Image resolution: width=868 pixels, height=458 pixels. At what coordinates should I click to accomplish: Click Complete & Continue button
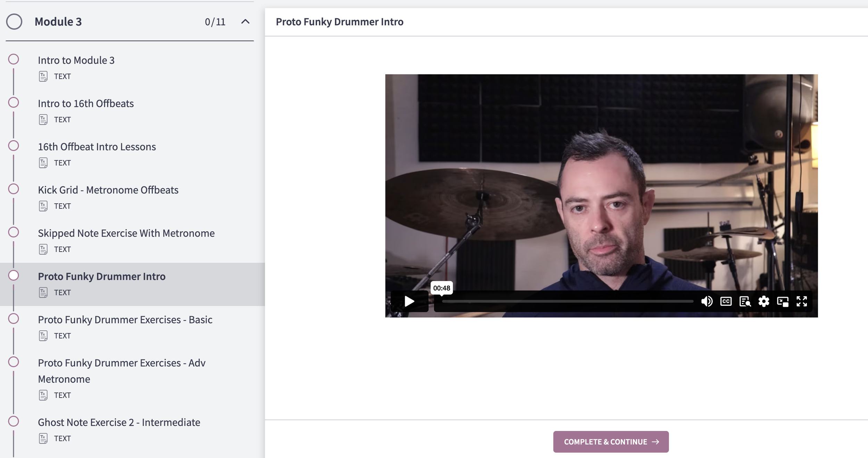[611, 442]
